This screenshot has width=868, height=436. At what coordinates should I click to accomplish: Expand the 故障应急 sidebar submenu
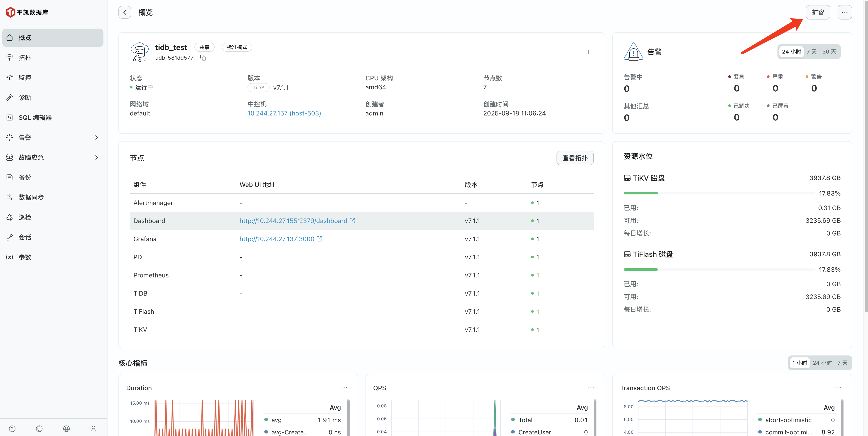pos(96,157)
